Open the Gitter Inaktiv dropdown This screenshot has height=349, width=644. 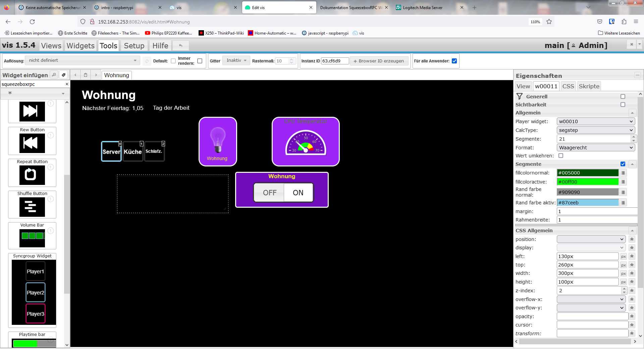tap(236, 60)
